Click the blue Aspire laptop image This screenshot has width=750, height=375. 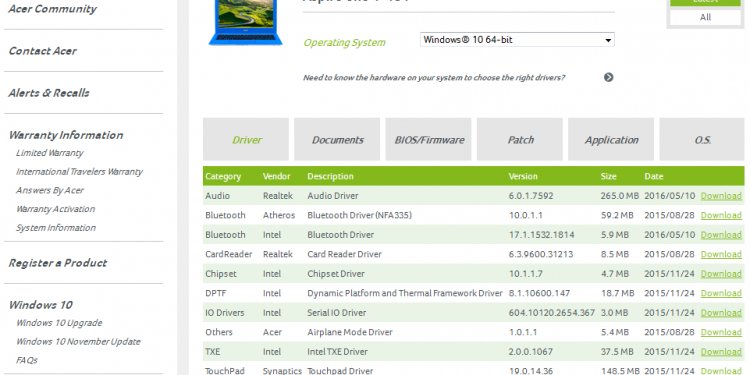click(245, 22)
